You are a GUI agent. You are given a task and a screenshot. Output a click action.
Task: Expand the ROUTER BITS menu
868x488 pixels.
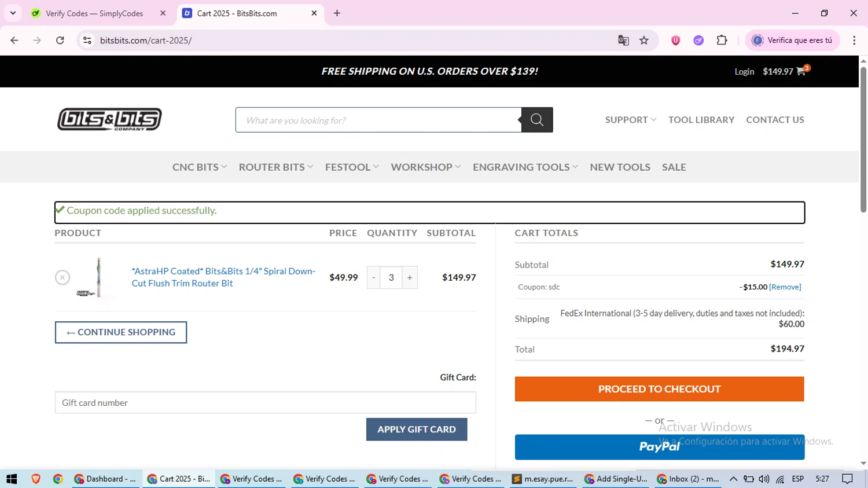276,167
